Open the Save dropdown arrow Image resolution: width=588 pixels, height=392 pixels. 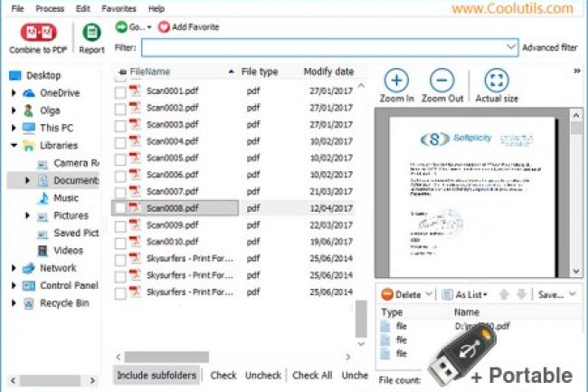click(573, 294)
